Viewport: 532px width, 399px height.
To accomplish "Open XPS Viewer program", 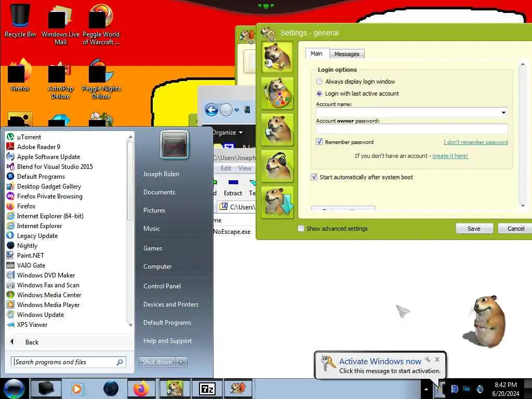I will coord(32,325).
